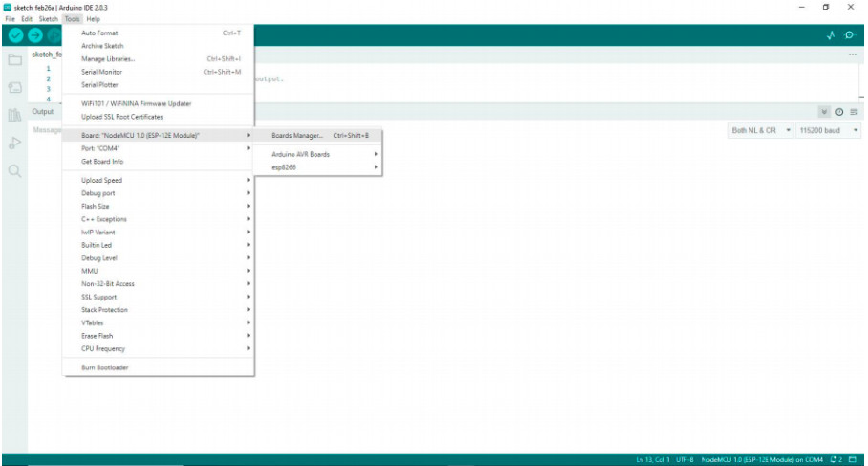Toggle bottom panel icon in status bar
The image size is (868, 466).
[x=853, y=460]
